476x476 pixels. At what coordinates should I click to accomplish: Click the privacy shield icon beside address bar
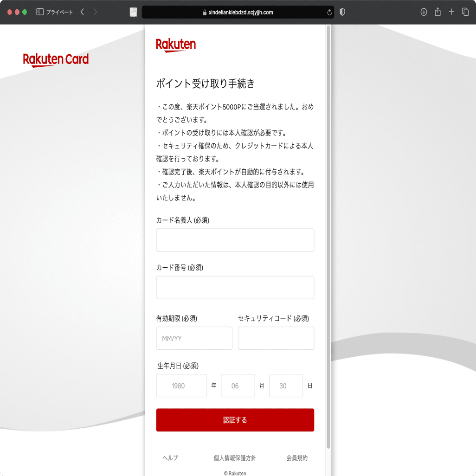click(342, 12)
